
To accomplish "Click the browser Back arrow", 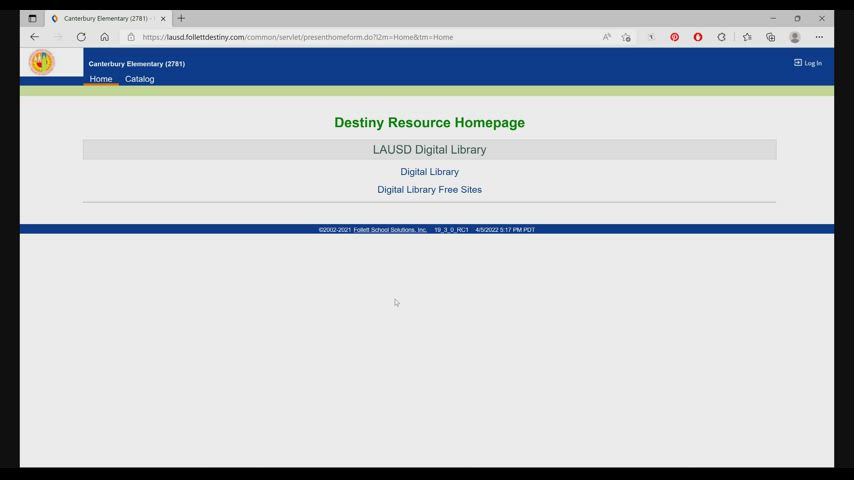I will 34,37.
